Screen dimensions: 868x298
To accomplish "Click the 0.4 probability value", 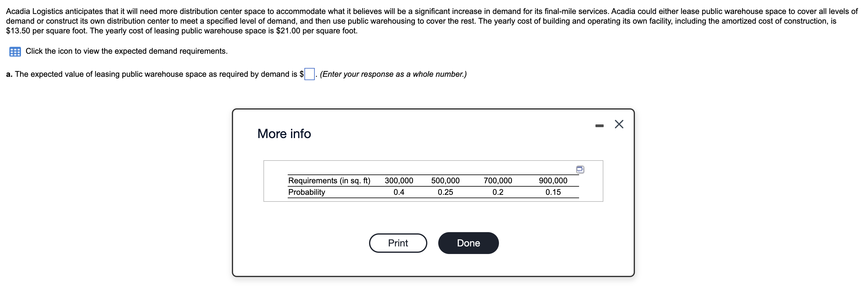I will pyautogui.click(x=399, y=192).
